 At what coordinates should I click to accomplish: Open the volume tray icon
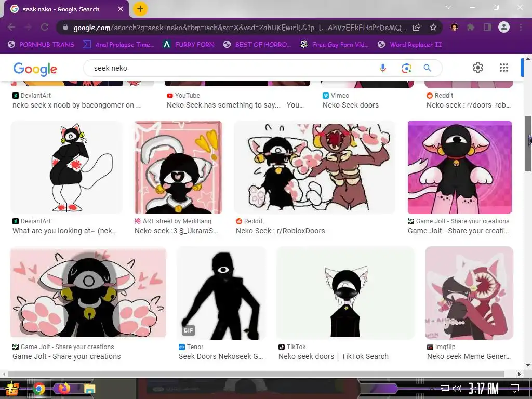pos(457,389)
